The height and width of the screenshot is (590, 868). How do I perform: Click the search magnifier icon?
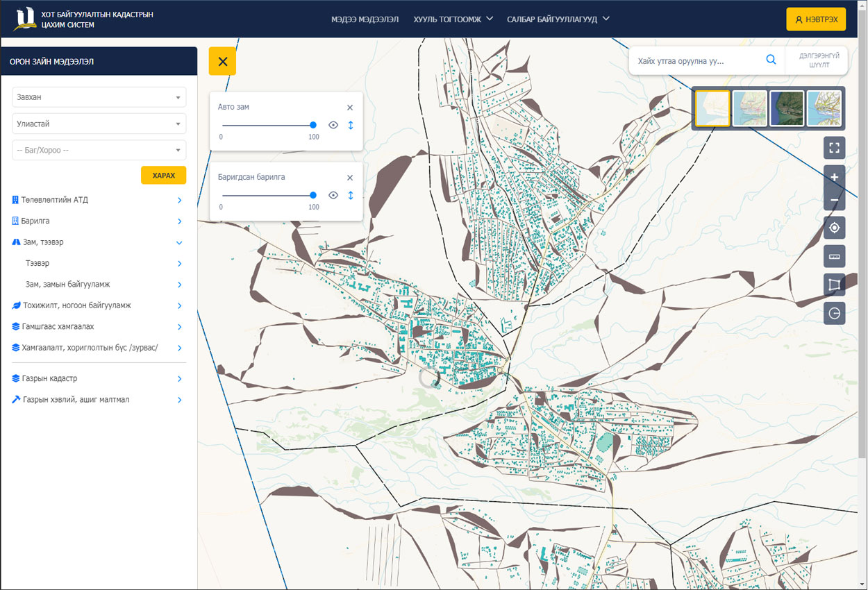pyautogui.click(x=771, y=60)
